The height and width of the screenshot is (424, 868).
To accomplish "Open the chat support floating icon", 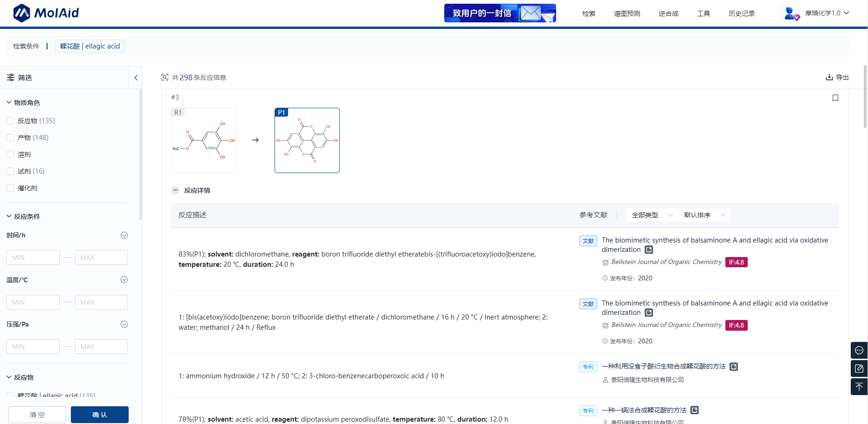I will 859,350.
